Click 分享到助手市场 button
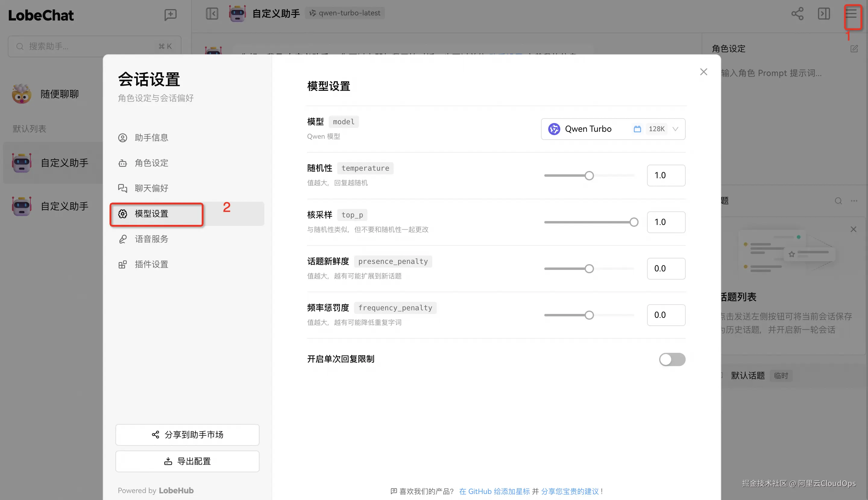Image resolution: width=868 pixels, height=500 pixels. tap(187, 435)
